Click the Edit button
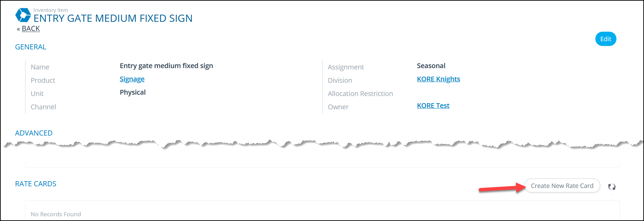 click(606, 39)
